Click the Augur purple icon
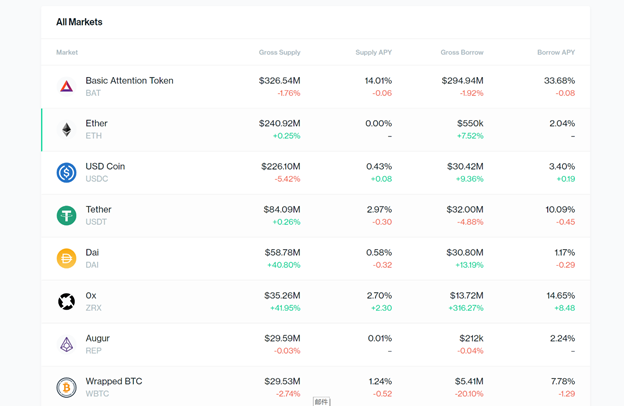 (x=66, y=345)
